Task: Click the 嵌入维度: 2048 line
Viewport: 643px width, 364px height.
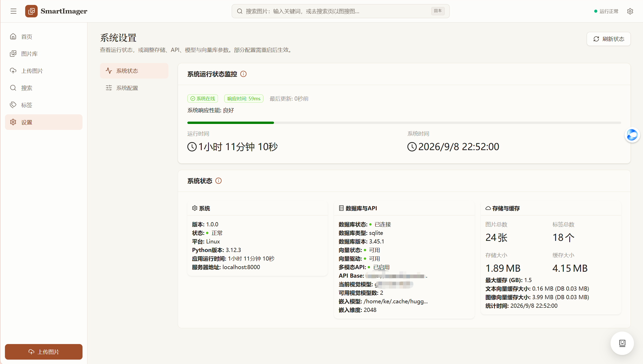Action: (x=358, y=310)
